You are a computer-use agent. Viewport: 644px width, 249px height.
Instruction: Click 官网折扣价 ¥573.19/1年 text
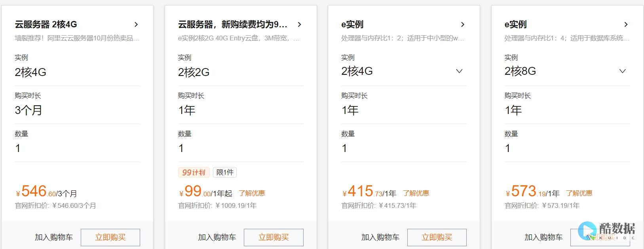click(542, 206)
